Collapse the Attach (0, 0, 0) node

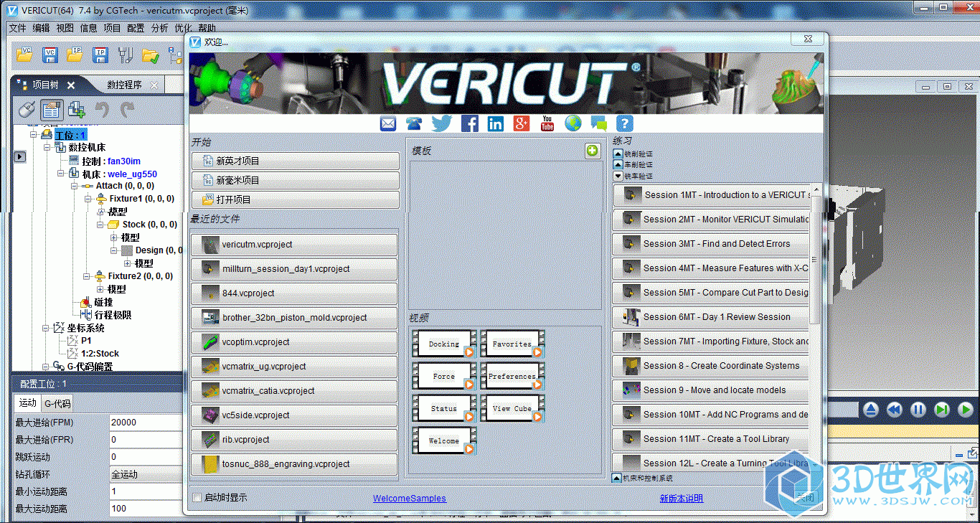click(x=75, y=186)
